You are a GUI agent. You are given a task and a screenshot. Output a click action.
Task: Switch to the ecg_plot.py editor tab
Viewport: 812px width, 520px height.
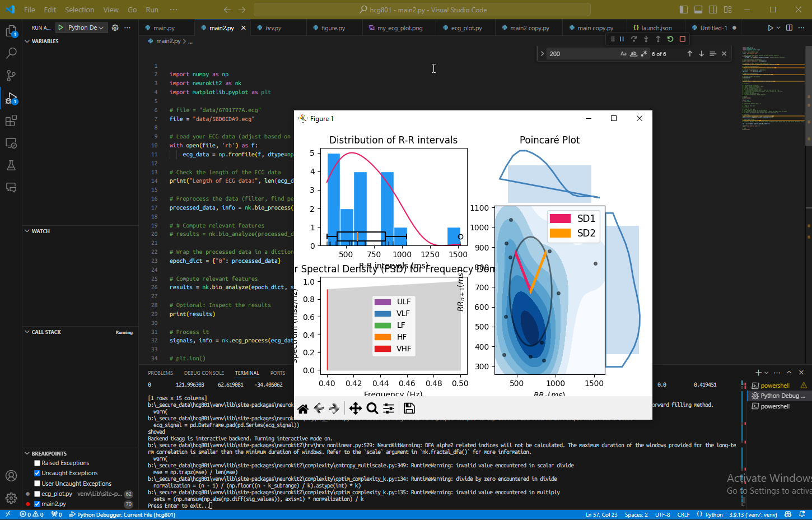(466, 28)
